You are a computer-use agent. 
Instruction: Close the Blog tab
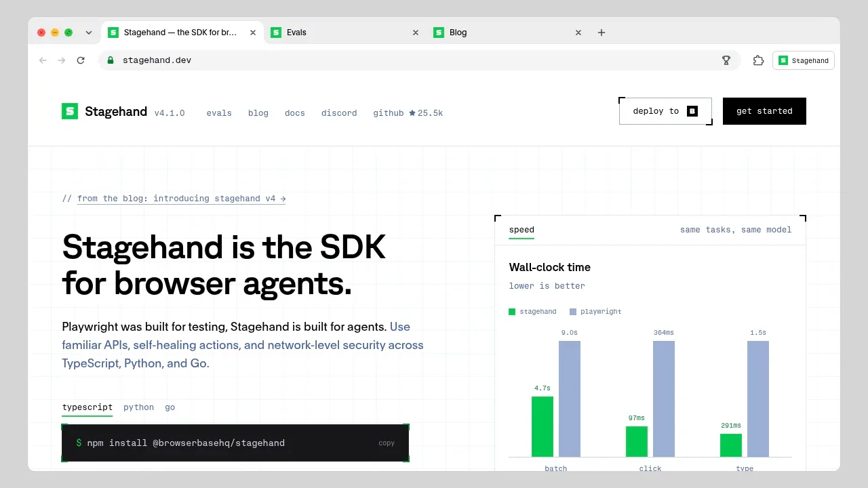coord(578,33)
